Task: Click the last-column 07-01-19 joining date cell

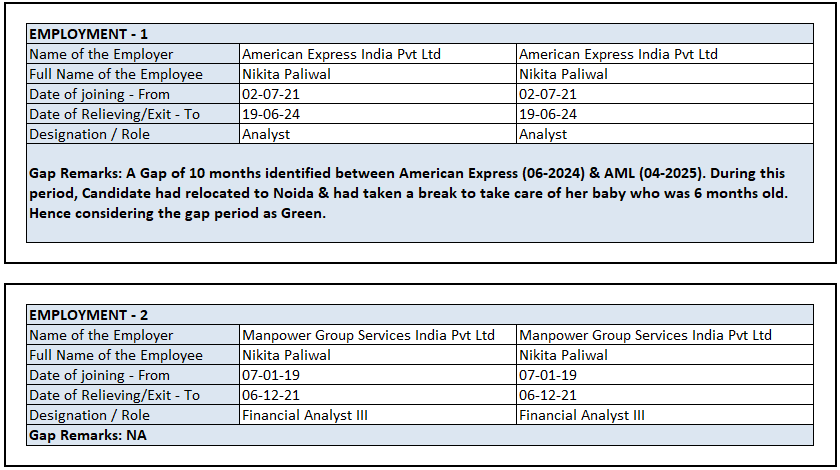Action: pyautogui.click(x=548, y=375)
